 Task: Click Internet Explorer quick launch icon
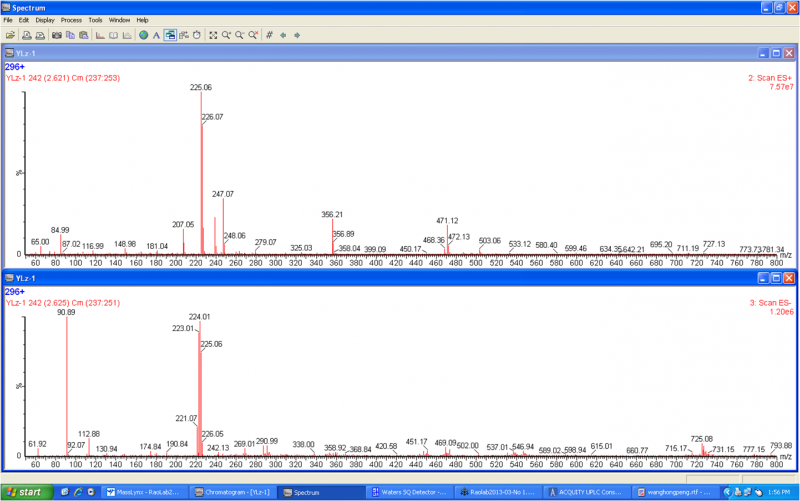tap(78, 492)
